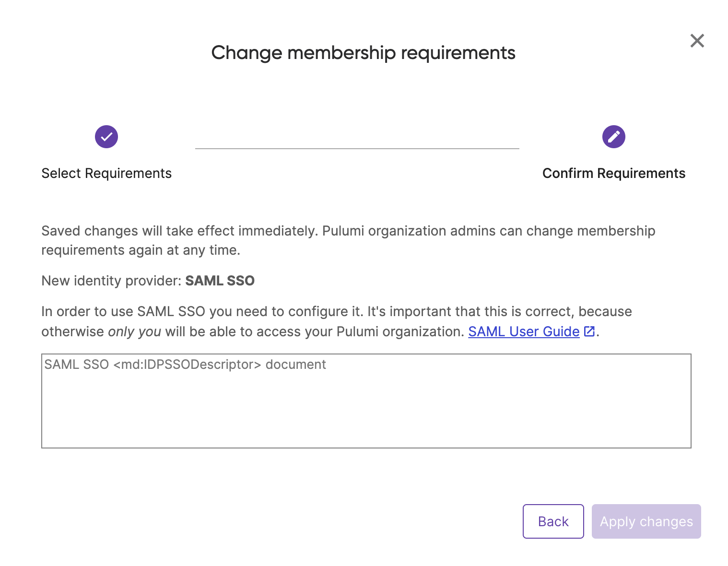Click the bold SAML SSO provider name
The width and height of the screenshot is (728, 566).
[220, 281]
